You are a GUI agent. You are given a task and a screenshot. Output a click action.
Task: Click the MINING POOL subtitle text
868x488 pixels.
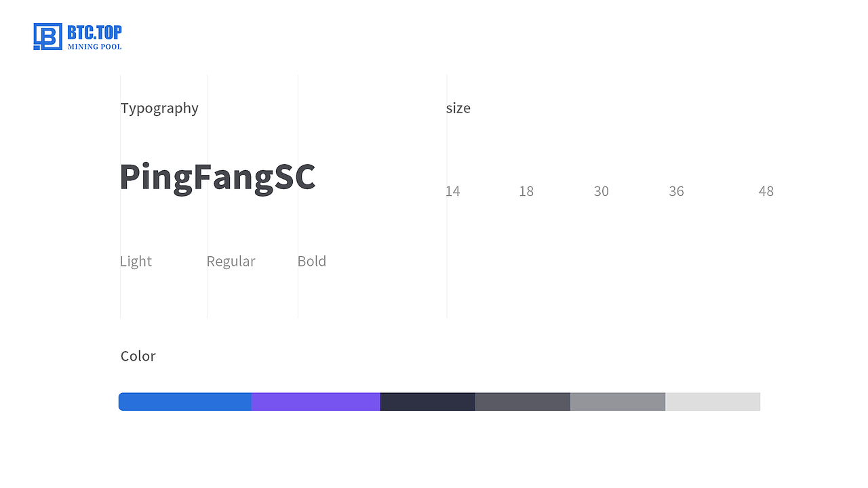click(x=94, y=47)
